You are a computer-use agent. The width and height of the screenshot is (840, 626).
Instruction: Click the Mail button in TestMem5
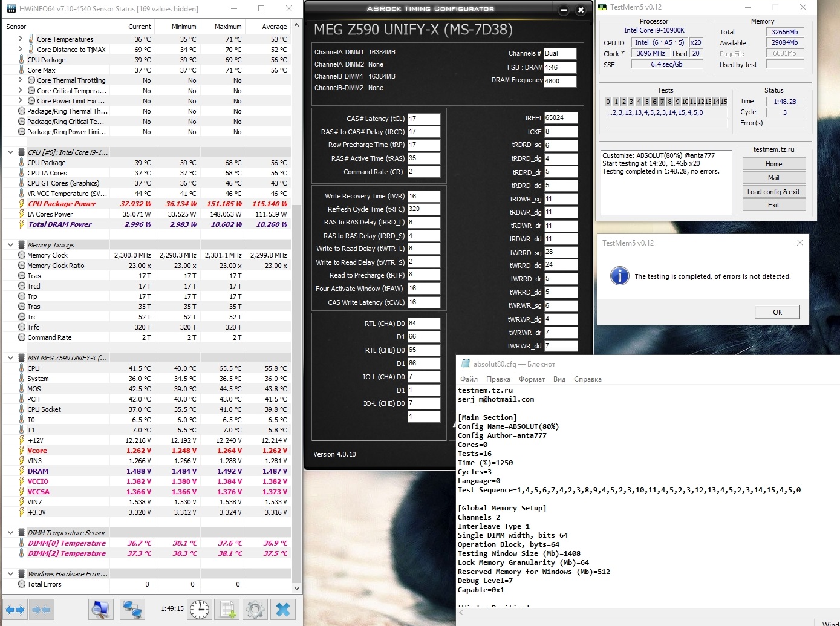tap(773, 178)
